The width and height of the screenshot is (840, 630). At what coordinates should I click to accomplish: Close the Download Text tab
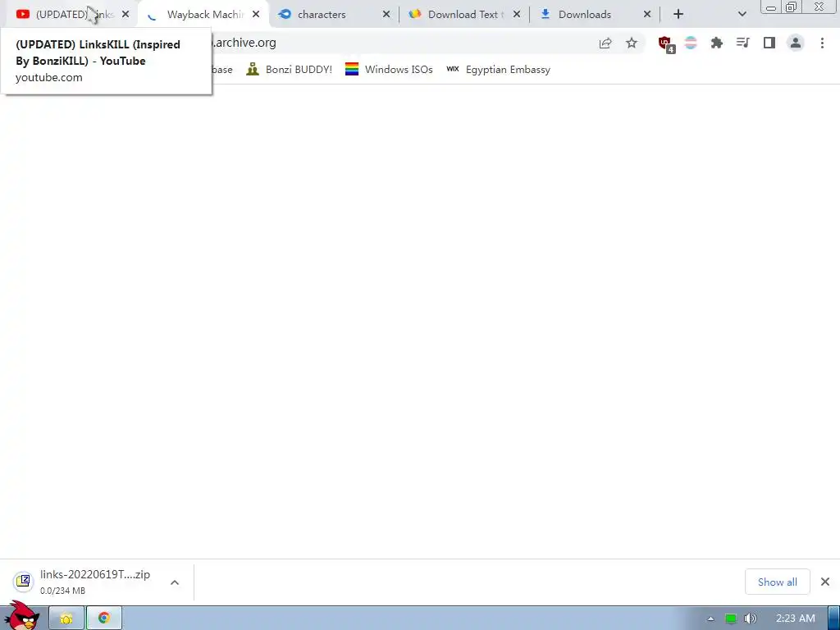[x=517, y=15]
